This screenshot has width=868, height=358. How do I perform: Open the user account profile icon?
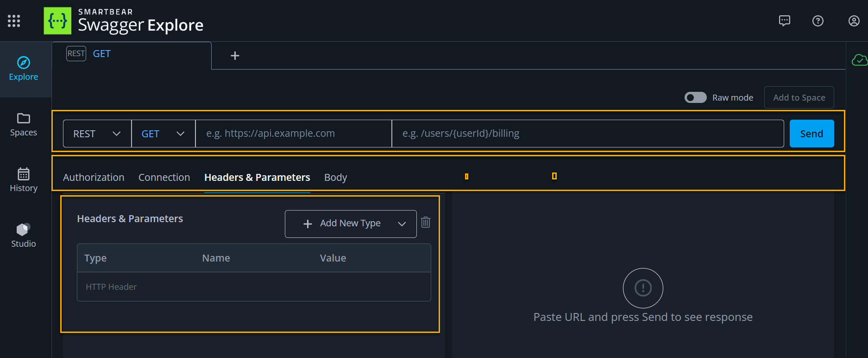tap(854, 21)
